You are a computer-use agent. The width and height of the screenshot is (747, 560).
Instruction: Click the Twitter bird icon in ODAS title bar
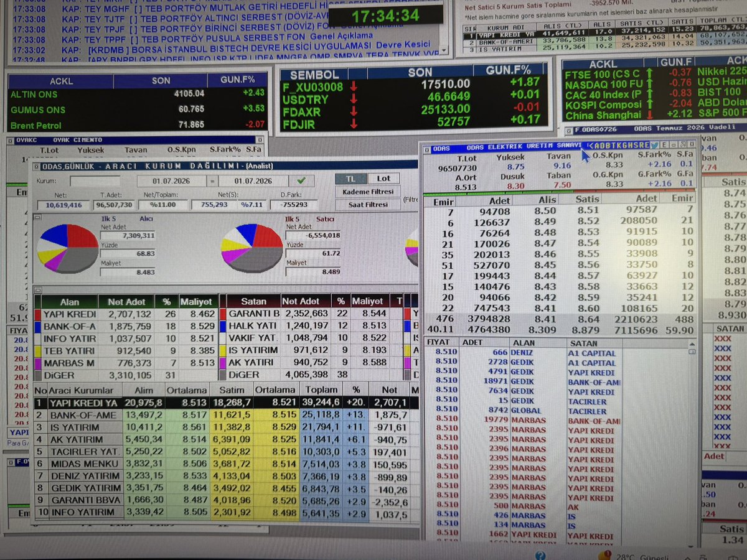(x=654, y=145)
